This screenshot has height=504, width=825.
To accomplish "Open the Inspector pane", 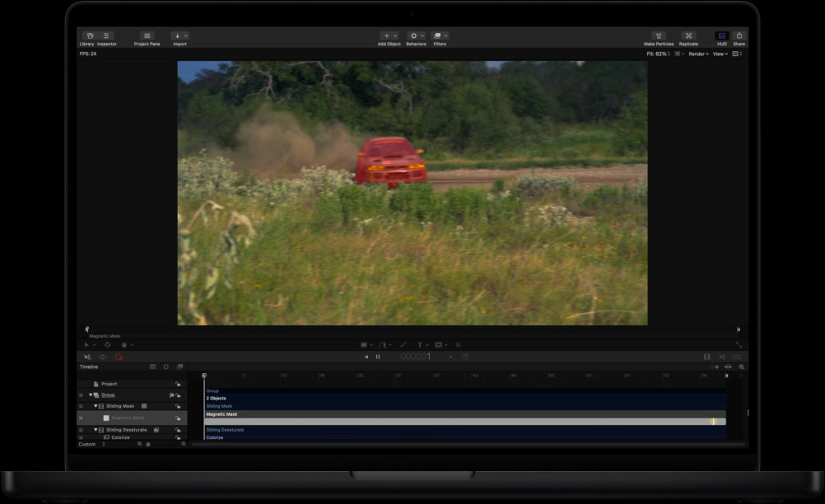I will [x=107, y=36].
